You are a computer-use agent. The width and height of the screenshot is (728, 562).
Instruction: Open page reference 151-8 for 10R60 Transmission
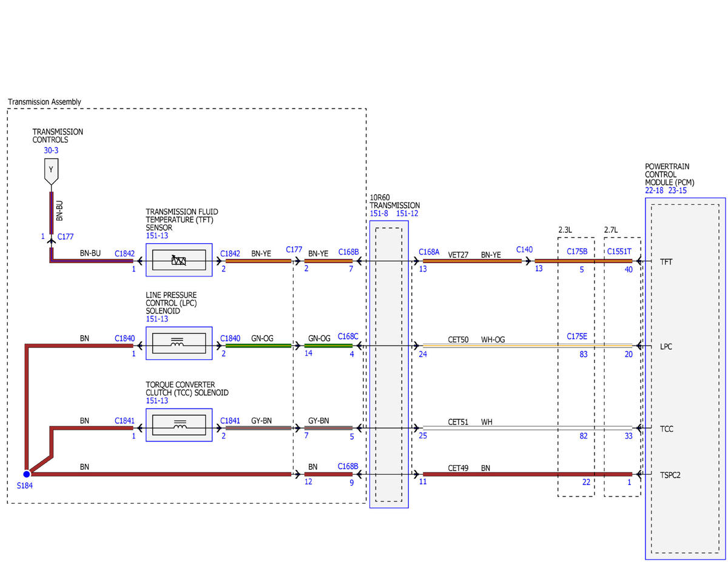(x=380, y=213)
